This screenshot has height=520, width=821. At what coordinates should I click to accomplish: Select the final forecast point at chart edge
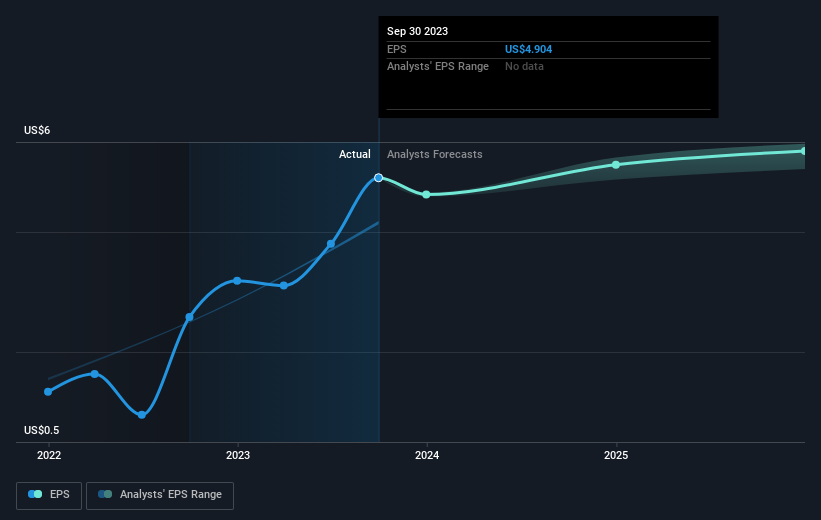(803, 151)
